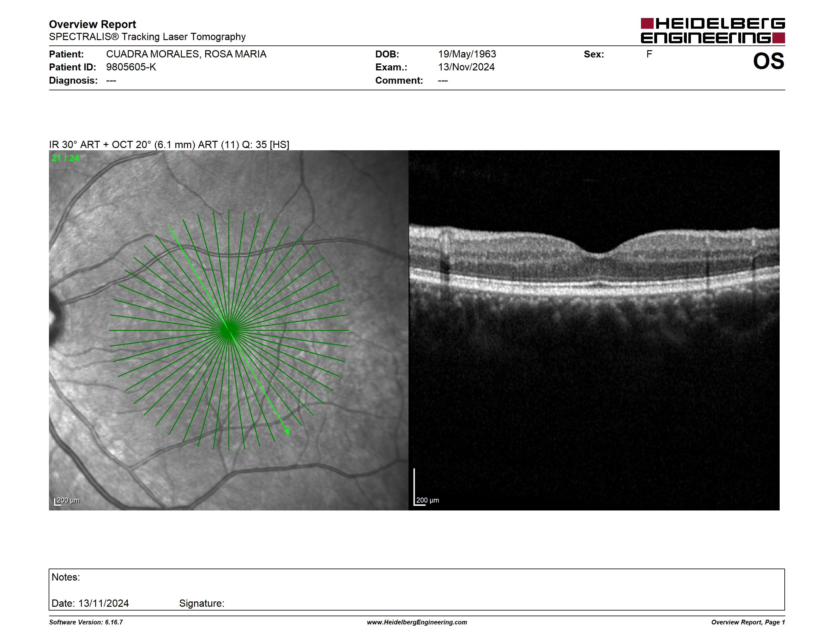Click the exam date '13/Nov/2024'
The image size is (834, 644).
click(x=466, y=67)
